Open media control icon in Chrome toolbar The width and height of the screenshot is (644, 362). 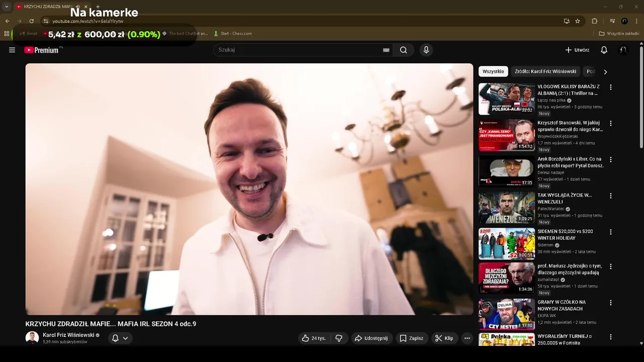612,21
